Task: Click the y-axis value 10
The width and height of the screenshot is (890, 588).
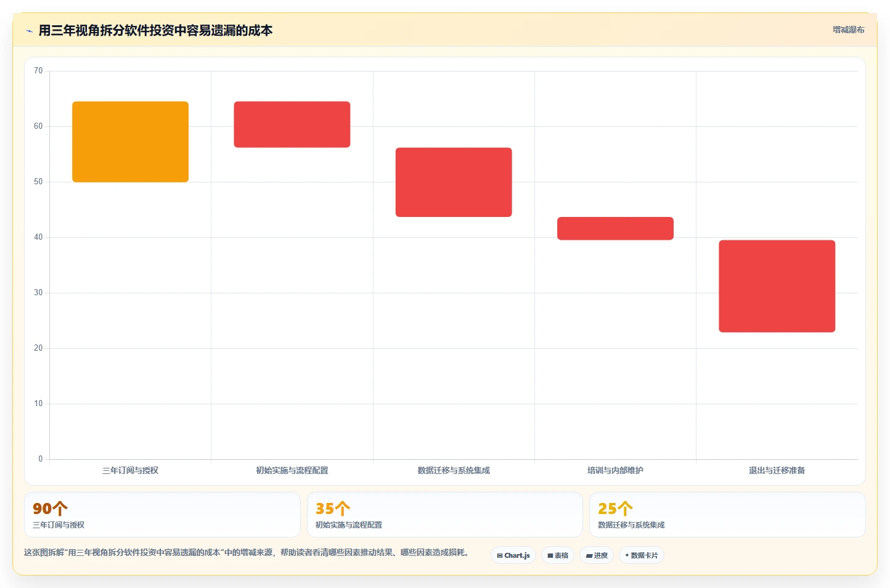Action: pos(38,404)
